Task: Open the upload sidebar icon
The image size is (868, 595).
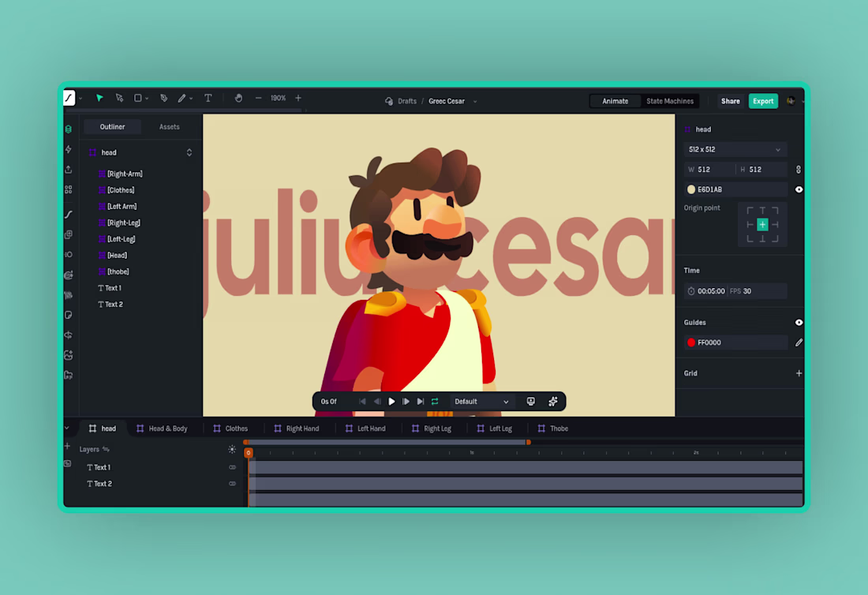Action: pyautogui.click(x=69, y=170)
